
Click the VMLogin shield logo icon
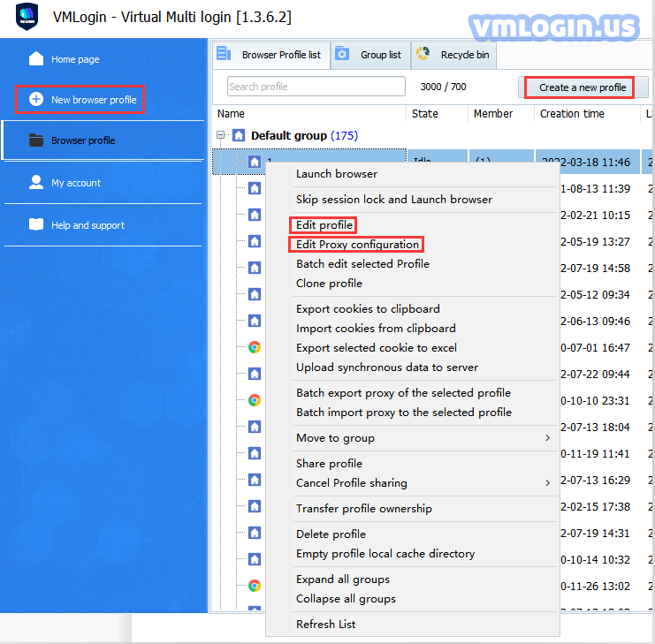[x=27, y=16]
